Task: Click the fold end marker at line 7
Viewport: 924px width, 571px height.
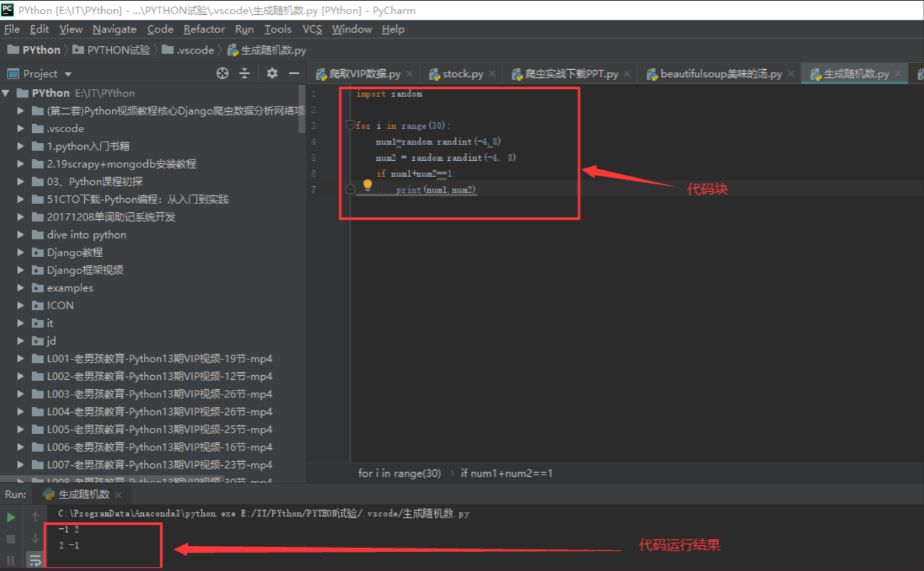Action: pyautogui.click(x=350, y=189)
